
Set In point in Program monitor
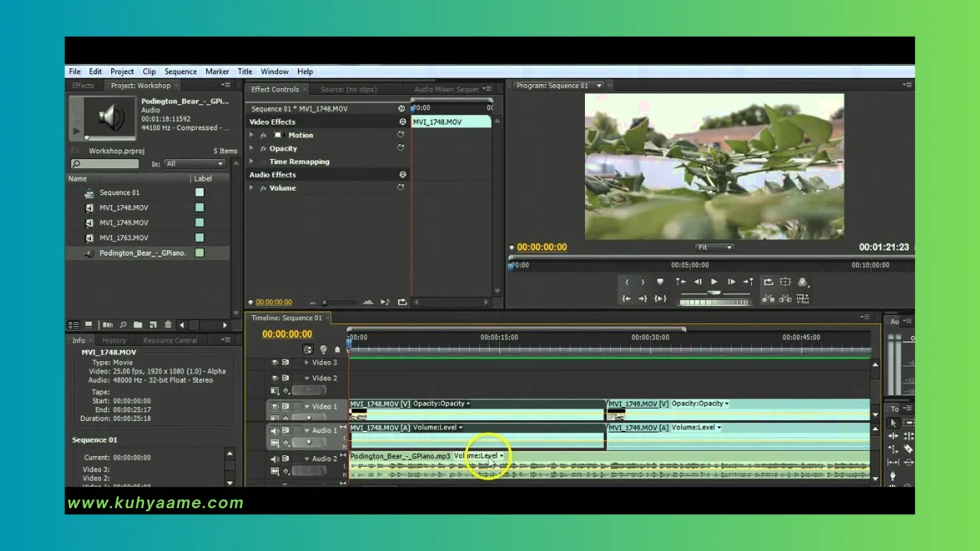tap(626, 282)
